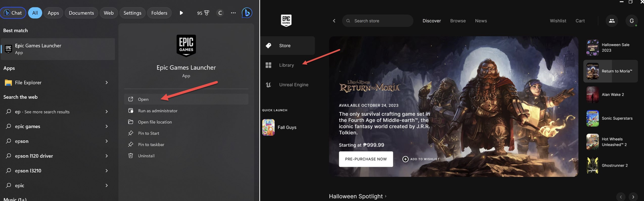Click the Return to Moria featured banner
The image size is (644, 201).
pyautogui.click(x=453, y=106)
